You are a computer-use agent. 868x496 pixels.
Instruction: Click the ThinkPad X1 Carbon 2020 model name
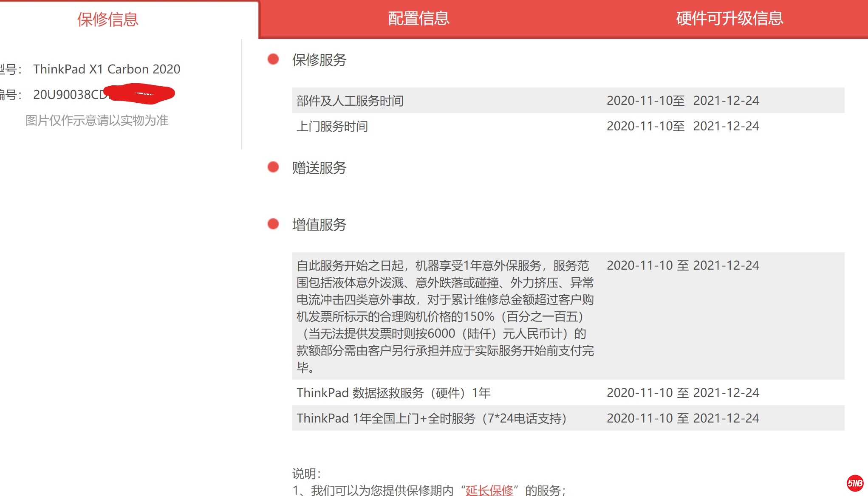point(107,69)
